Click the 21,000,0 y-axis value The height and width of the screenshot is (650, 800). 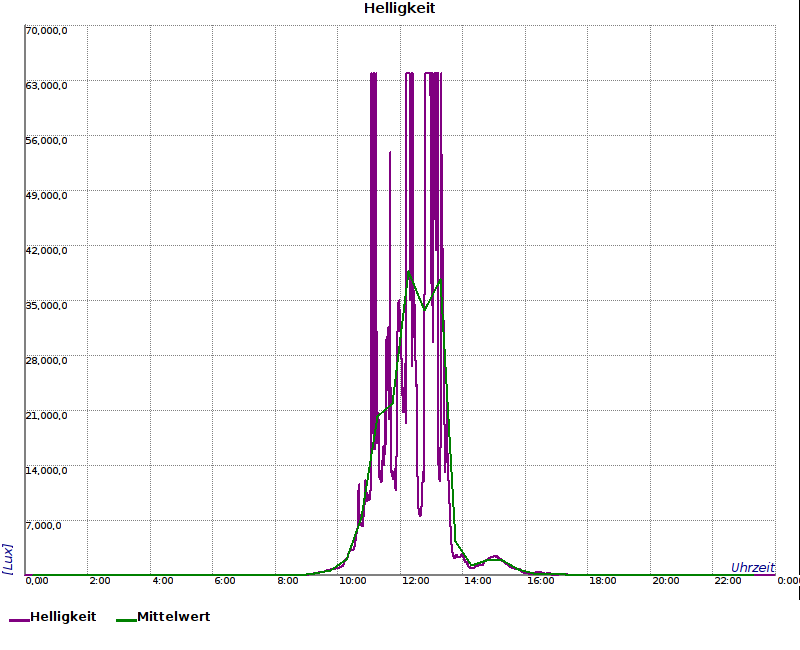click(46, 415)
